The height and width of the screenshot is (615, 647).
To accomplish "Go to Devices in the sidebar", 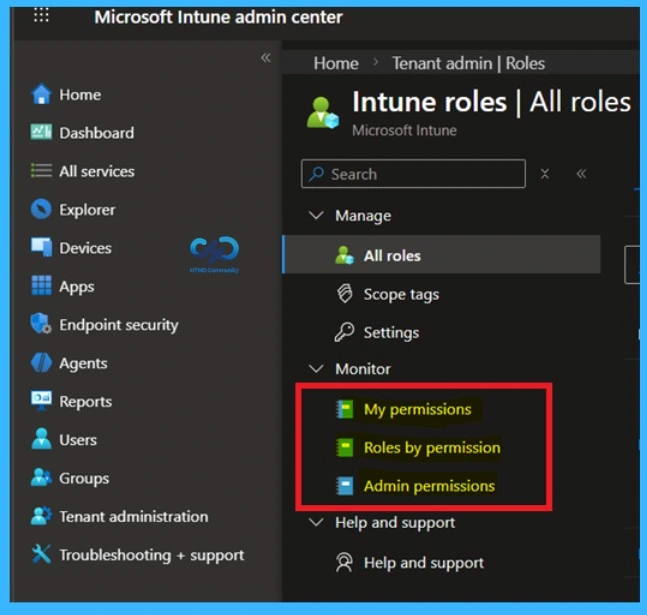I will coord(85,248).
